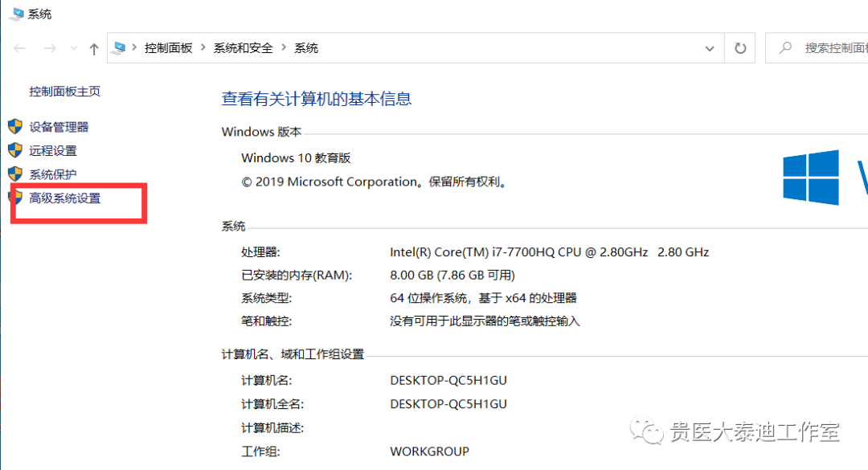The width and height of the screenshot is (868, 470).
Task: Select DESKTOP-QC5H1GU next to 计算机全名
Action: [448, 404]
